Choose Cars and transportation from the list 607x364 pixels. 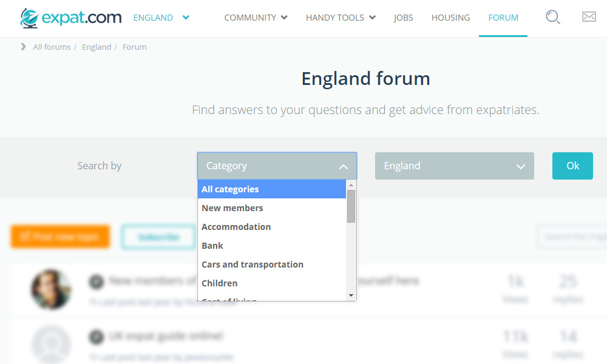point(252,265)
